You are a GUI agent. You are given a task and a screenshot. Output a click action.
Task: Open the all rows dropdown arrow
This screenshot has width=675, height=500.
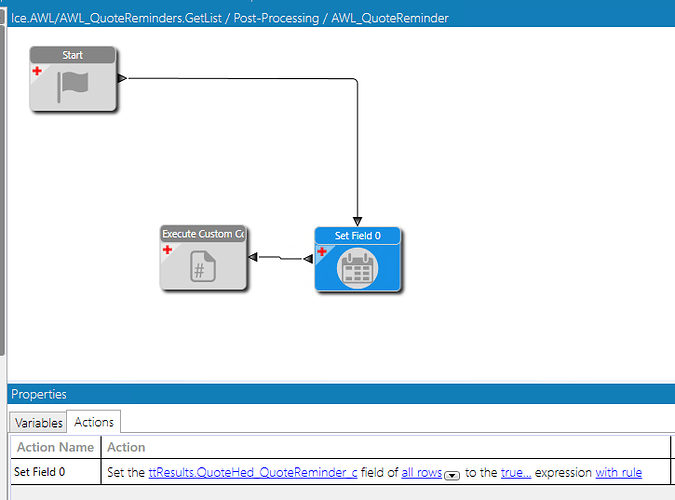[452, 475]
